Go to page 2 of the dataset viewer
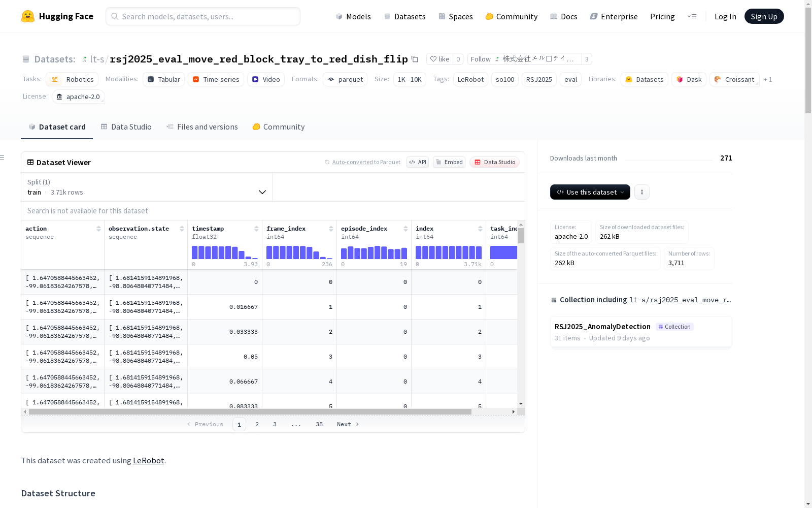This screenshot has height=508, width=812. 257,424
